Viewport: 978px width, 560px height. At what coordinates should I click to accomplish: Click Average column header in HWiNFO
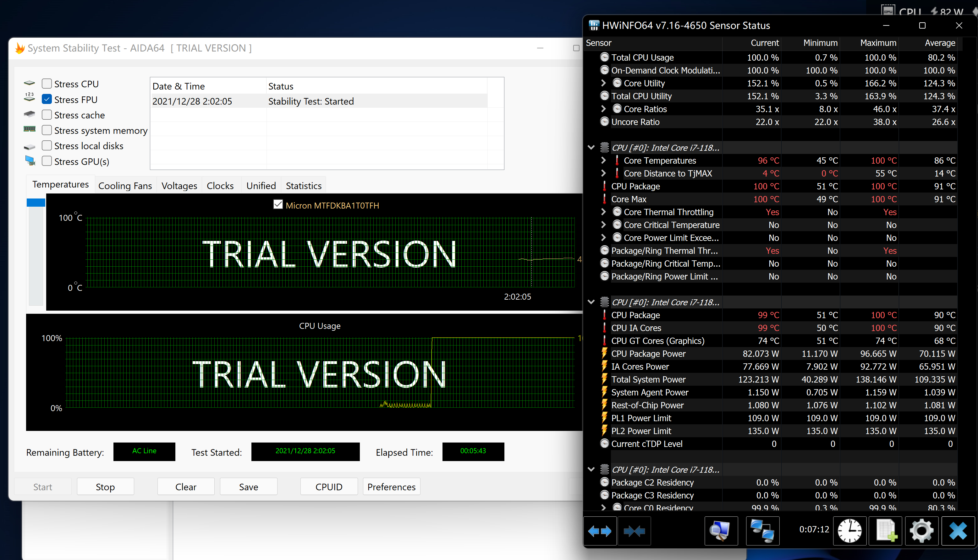[x=928, y=43]
